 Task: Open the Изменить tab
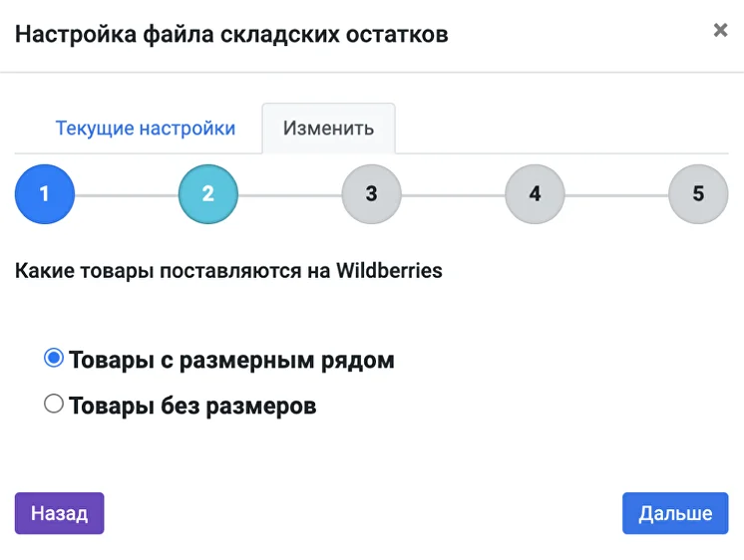[x=328, y=128]
